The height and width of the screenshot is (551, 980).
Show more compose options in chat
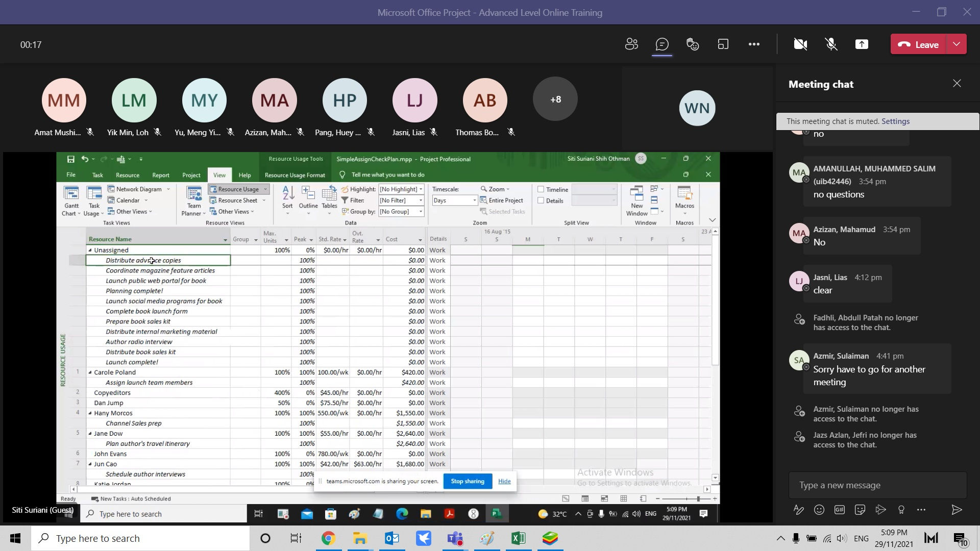point(921,510)
